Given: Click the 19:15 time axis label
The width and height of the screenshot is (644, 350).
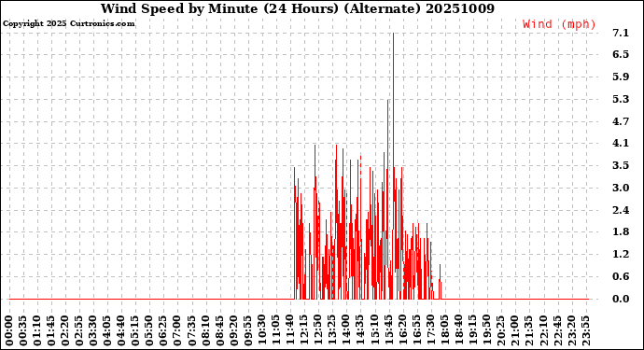Looking at the screenshot, I should pyautogui.click(x=473, y=331).
